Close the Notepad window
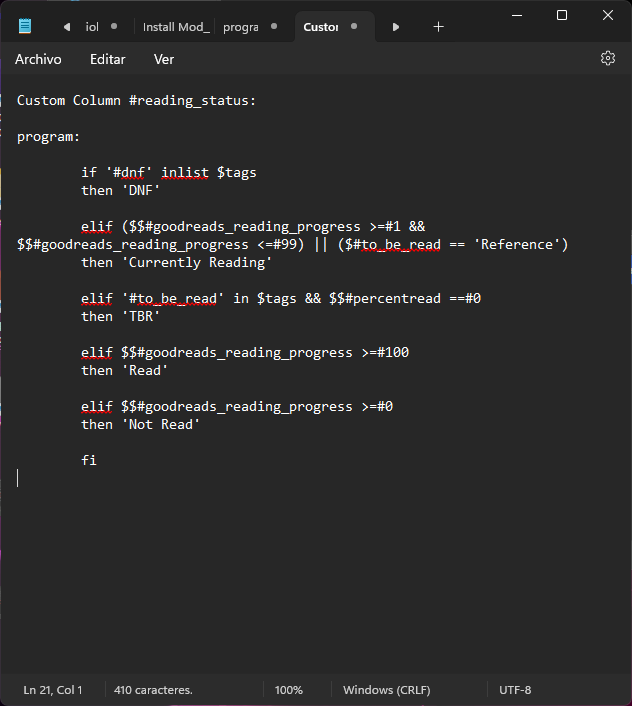Viewport: 632px width, 706px height. coord(607,15)
